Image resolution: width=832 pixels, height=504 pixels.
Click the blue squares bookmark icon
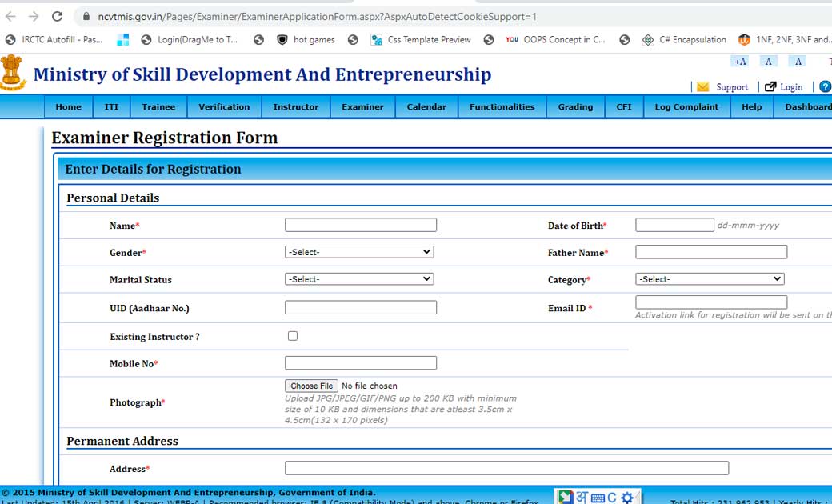123,40
